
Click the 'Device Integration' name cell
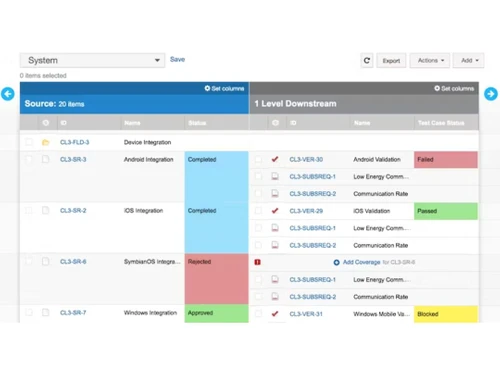coord(147,142)
